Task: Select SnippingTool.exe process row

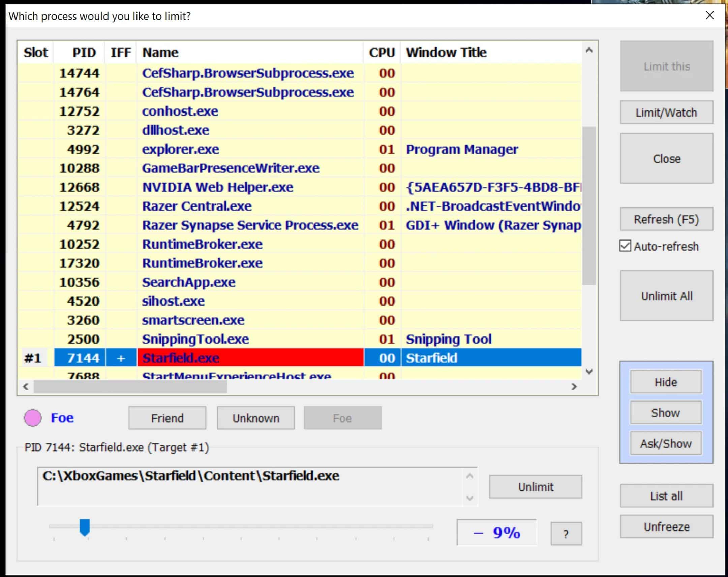Action: [195, 339]
